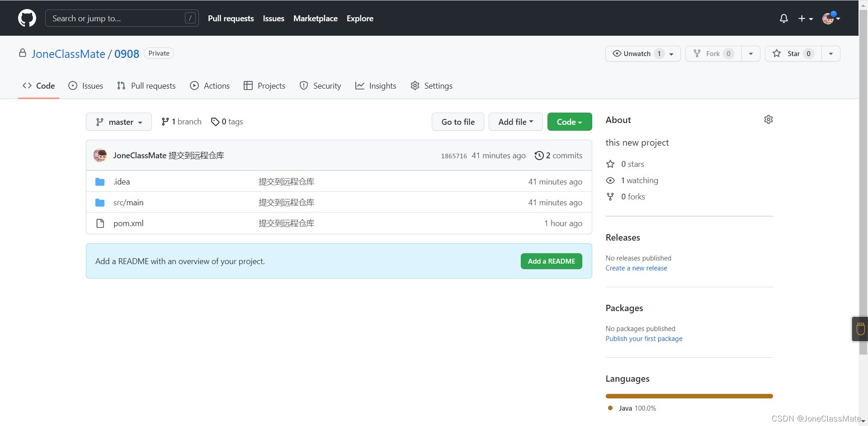Click the Search or jump to field
The image size is (868, 426).
pos(122,18)
